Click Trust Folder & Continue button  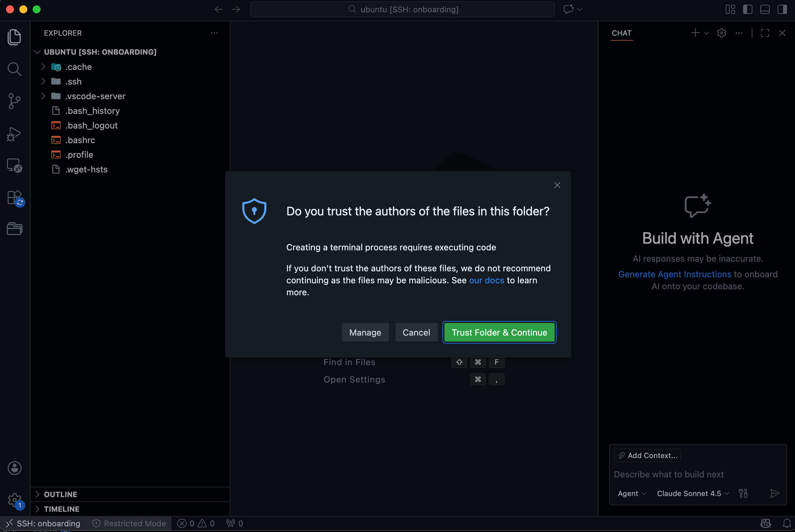point(499,332)
